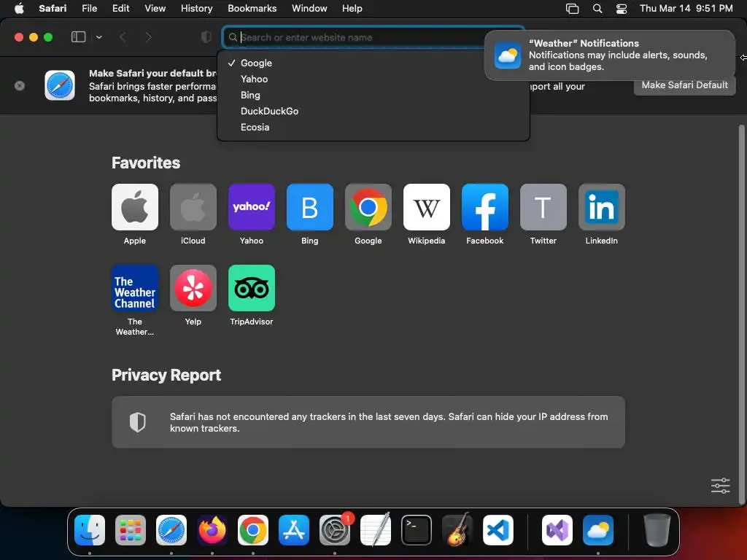The image size is (747, 560).
Task: Open The Weather Channel favorite
Action: point(135,288)
